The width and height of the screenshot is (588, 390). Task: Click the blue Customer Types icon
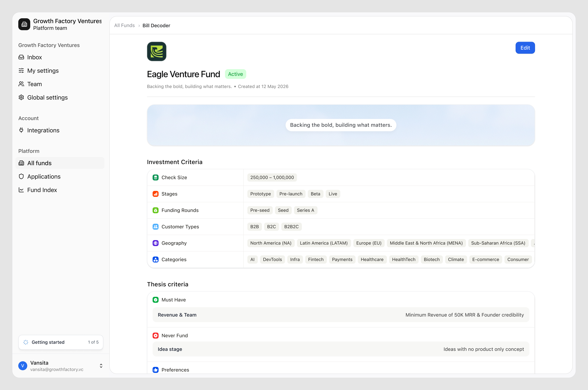[x=156, y=227]
